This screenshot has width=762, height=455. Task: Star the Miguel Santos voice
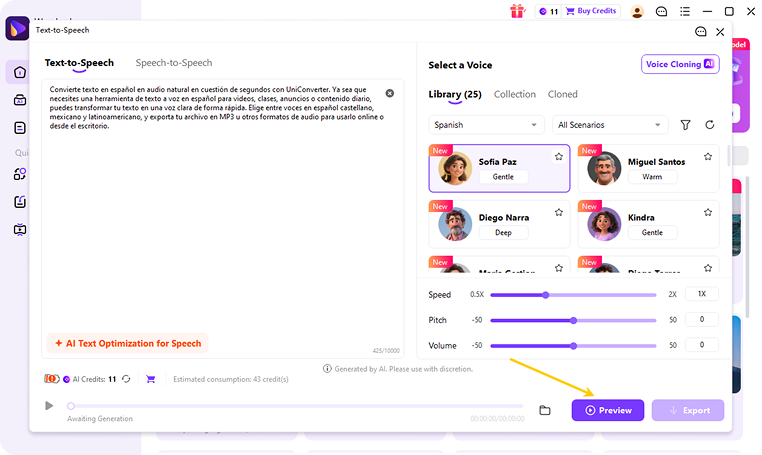[x=708, y=157]
